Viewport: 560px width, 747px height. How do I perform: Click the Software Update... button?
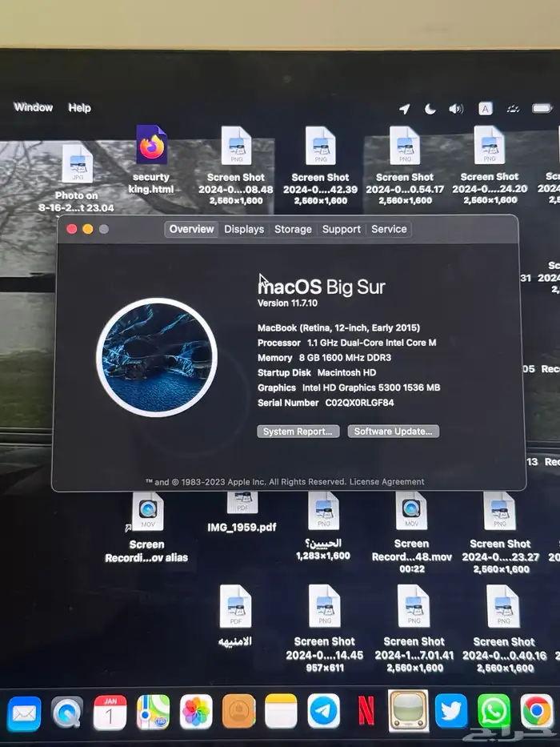[394, 431]
